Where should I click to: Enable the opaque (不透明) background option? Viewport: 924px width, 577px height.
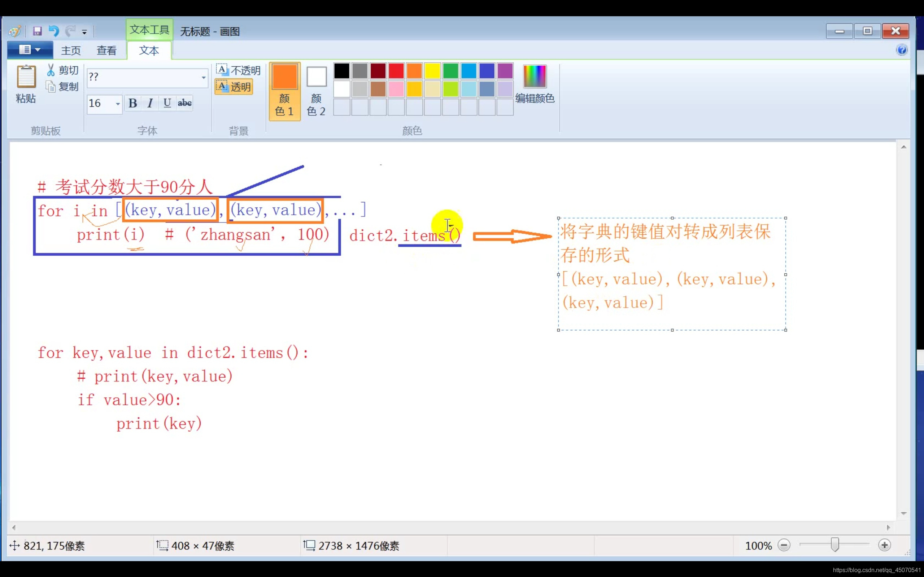click(x=238, y=70)
